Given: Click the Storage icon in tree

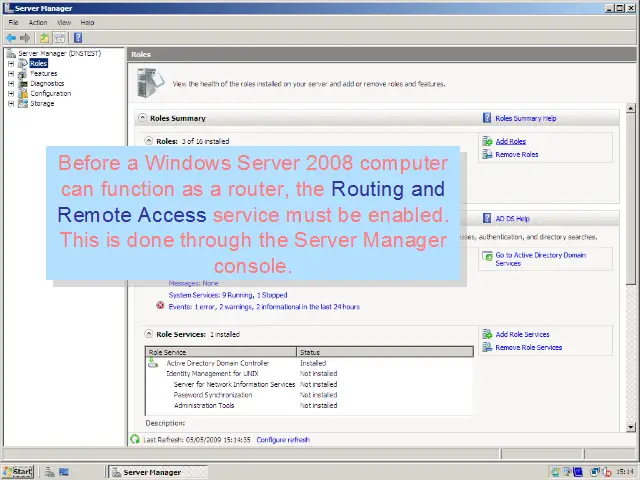Looking at the screenshot, I should pyautogui.click(x=23, y=104).
